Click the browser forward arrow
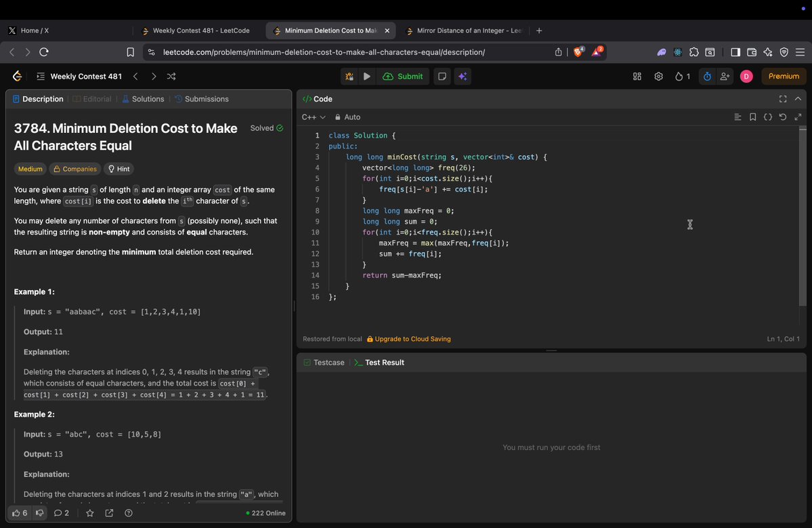Viewport: 812px width, 528px height. [x=28, y=52]
